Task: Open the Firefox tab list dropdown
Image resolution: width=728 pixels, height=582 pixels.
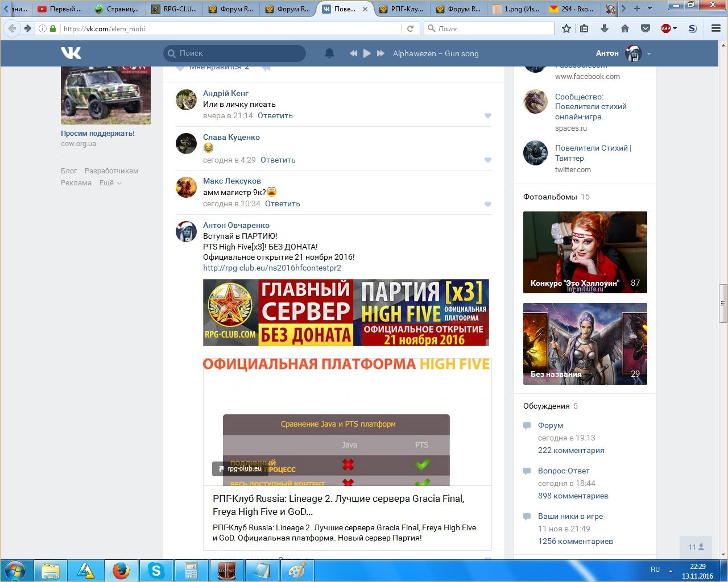Action: pyautogui.click(x=650, y=9)
